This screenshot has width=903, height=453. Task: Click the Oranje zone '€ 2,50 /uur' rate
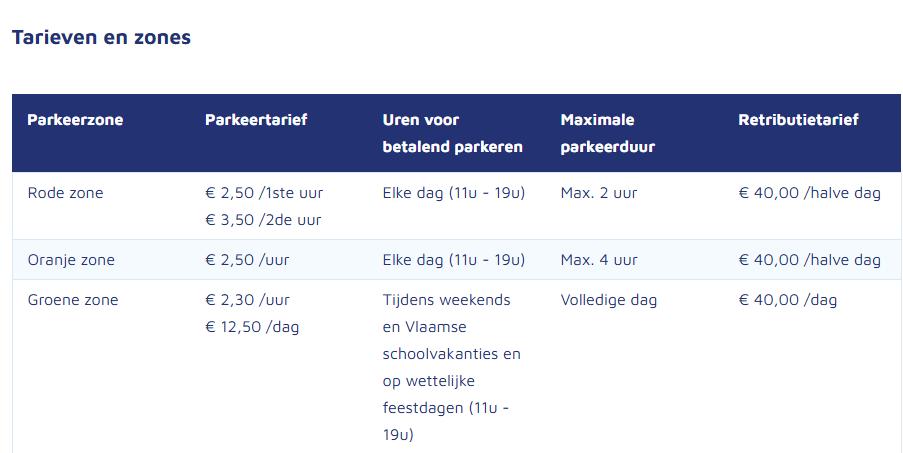coord(246,260)
